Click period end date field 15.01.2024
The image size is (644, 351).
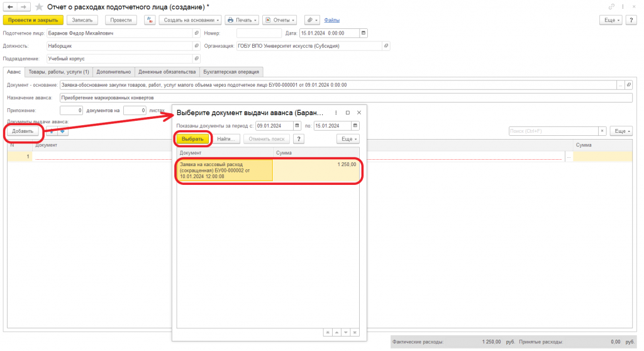[333, 126]
